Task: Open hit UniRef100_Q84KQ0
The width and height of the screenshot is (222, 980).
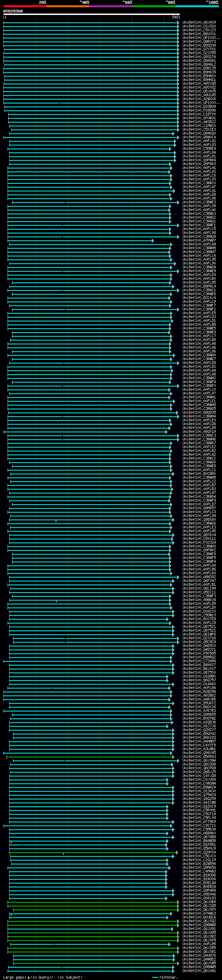Action: pos(199,133)
